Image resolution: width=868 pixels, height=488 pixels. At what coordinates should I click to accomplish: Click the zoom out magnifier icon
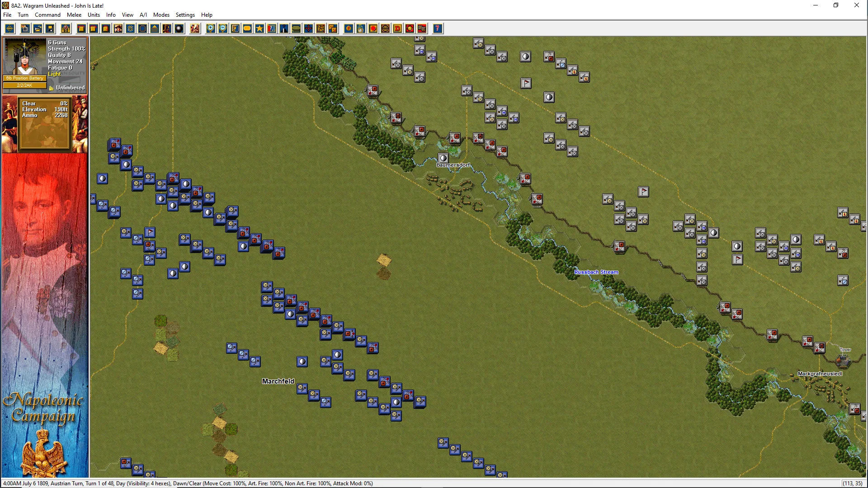(x=223, y=28)
